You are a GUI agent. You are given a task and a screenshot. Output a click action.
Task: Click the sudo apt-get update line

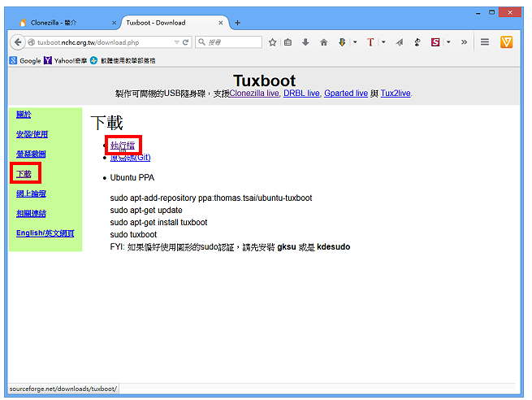tap(146, 211)
